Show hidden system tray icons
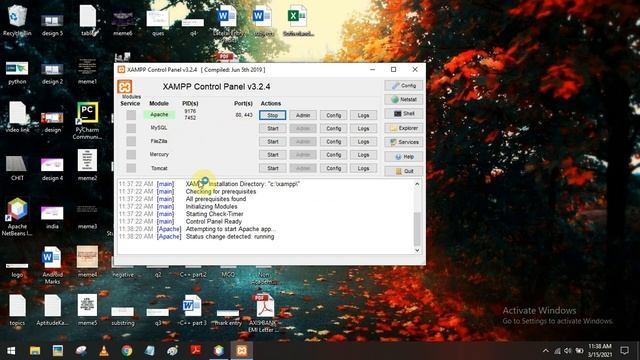Viewport: 640px width, 360px height. (x=546, y=351)
